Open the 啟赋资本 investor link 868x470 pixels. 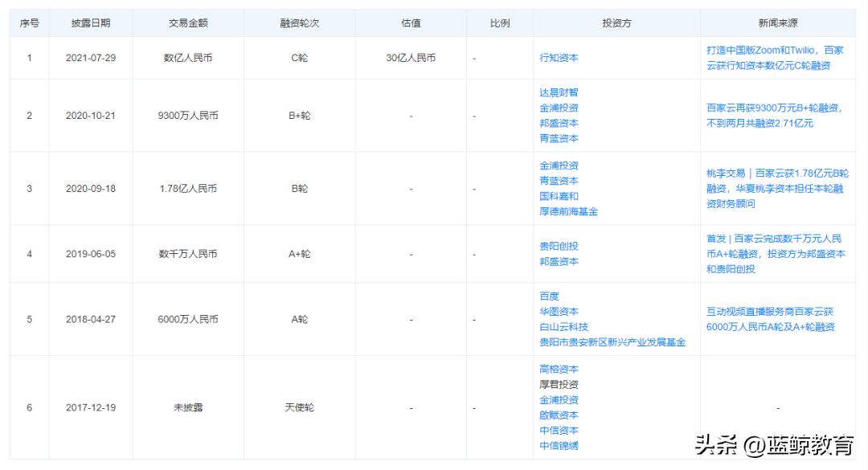[x=559, y=415]
